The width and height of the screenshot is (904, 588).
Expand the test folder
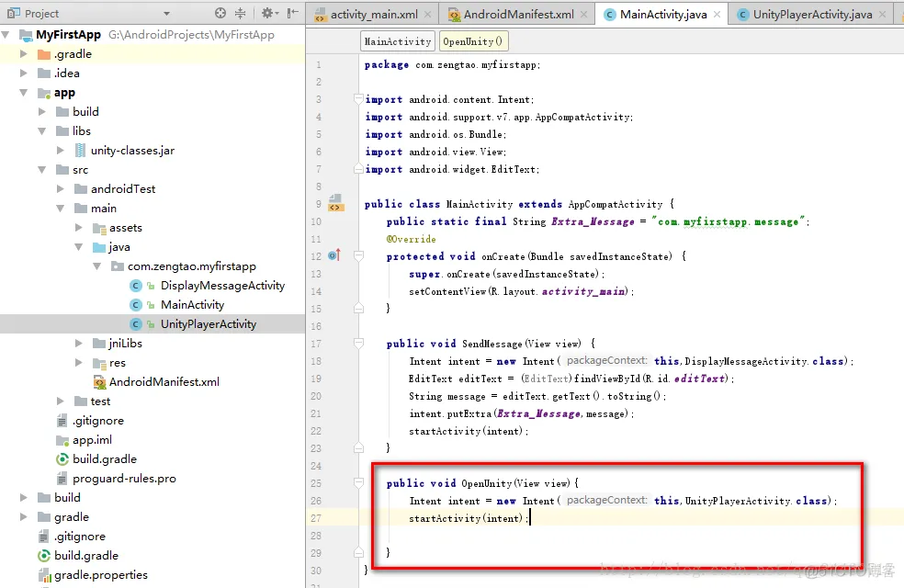(x=61, y=401)
